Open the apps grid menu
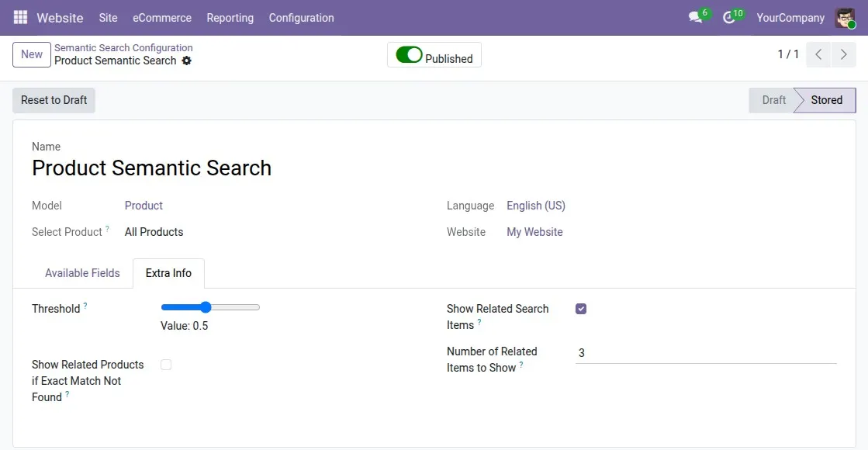This screenshot has width=868, height=450. pyautogui.click(x=20, y=18)
